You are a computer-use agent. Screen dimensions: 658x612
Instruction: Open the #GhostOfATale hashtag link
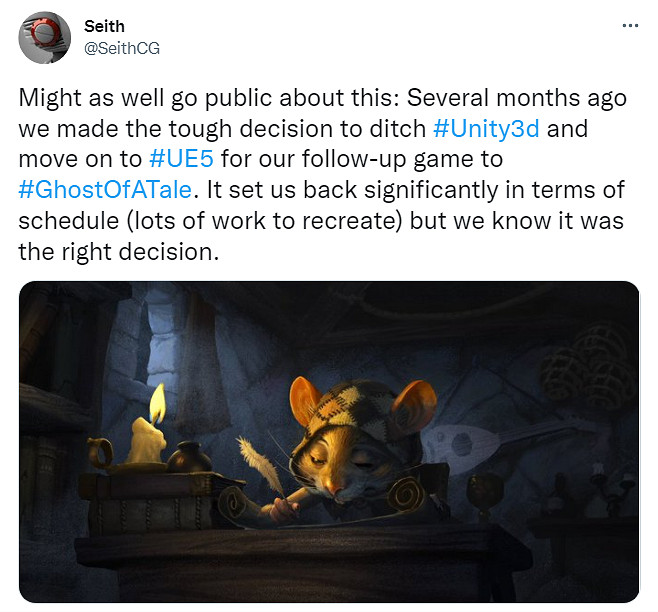(x=105, y=190)
